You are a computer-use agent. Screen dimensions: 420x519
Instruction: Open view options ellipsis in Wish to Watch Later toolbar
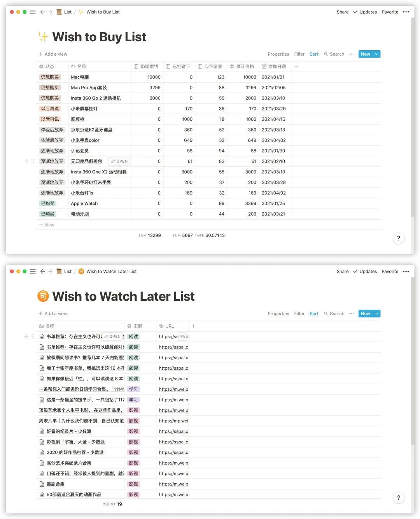pos(352,314)
